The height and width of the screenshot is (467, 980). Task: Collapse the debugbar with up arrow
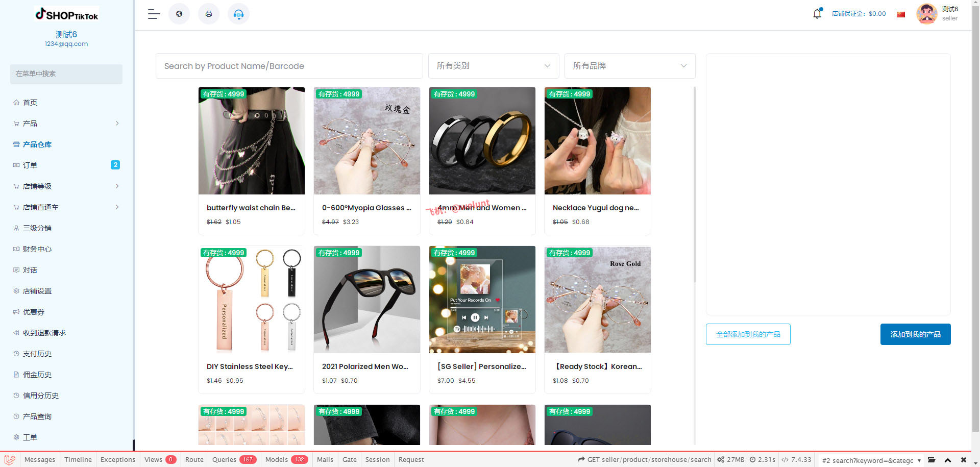(948, 460)
